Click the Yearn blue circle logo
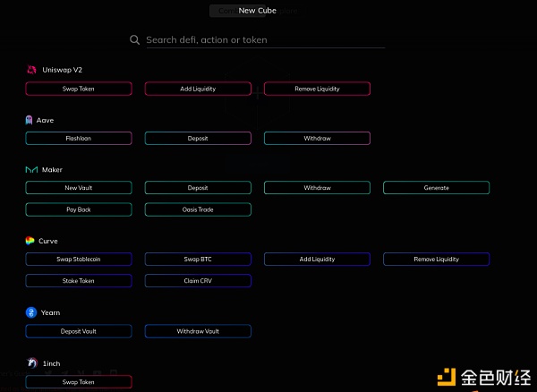Viewport: 537px width, 392px height. tap(31, 312)
